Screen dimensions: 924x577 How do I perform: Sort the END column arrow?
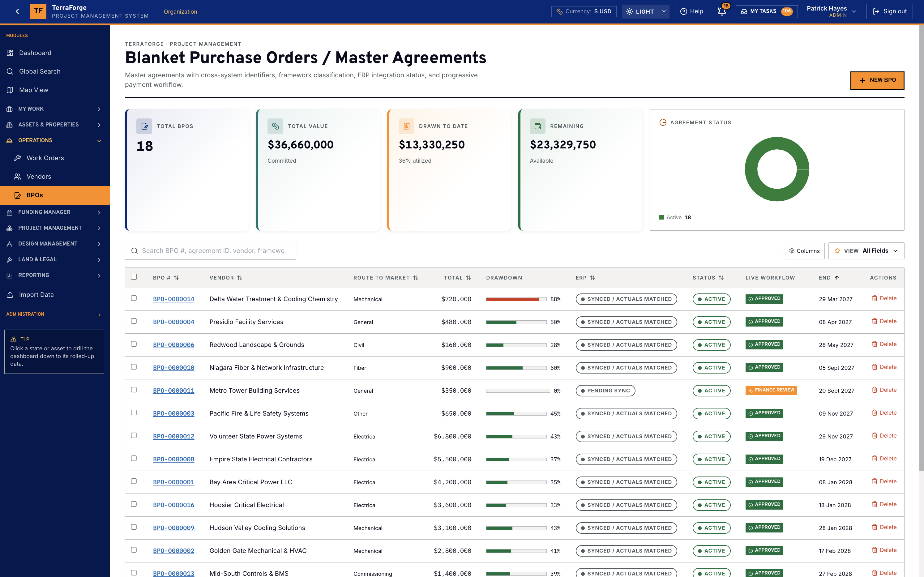point(837,278)
